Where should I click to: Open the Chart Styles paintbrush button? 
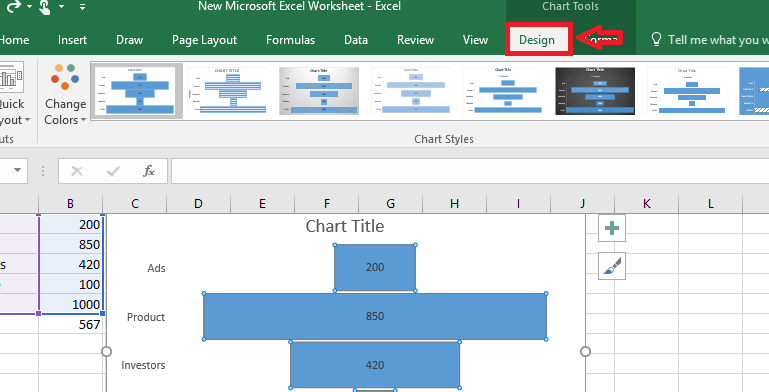[612, 266]
